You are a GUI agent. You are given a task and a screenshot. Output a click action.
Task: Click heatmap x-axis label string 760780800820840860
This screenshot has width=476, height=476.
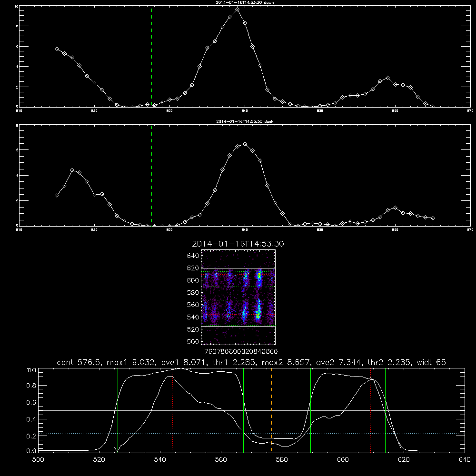tap(241, 351)
